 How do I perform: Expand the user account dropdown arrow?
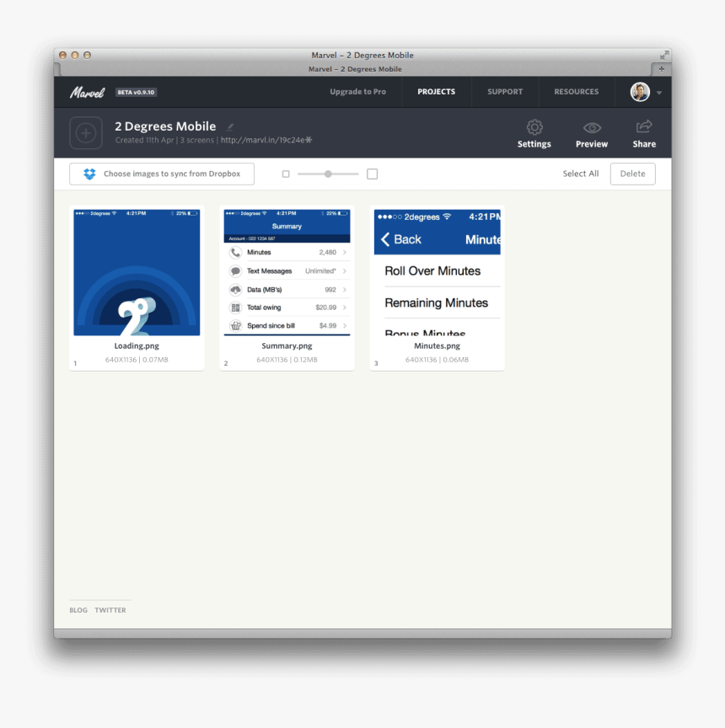click(x=659, y=93)
